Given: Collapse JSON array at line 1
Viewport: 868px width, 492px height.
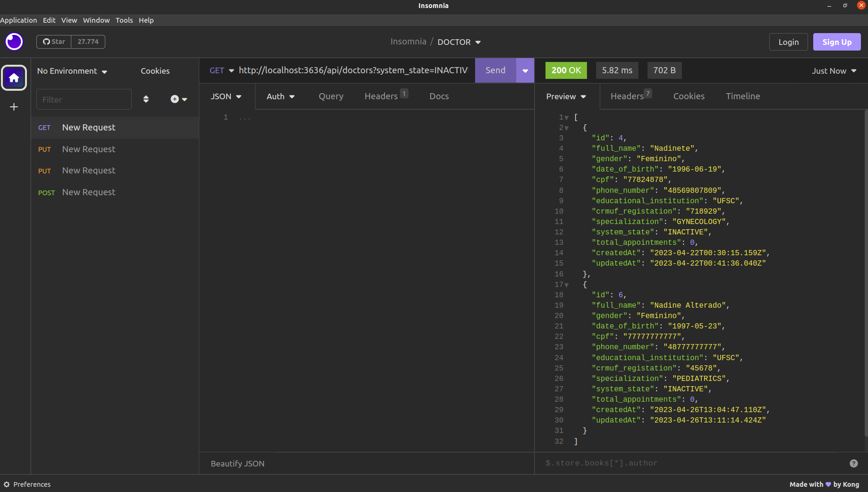Looking at the screenshot, I should tap(566, 118).
